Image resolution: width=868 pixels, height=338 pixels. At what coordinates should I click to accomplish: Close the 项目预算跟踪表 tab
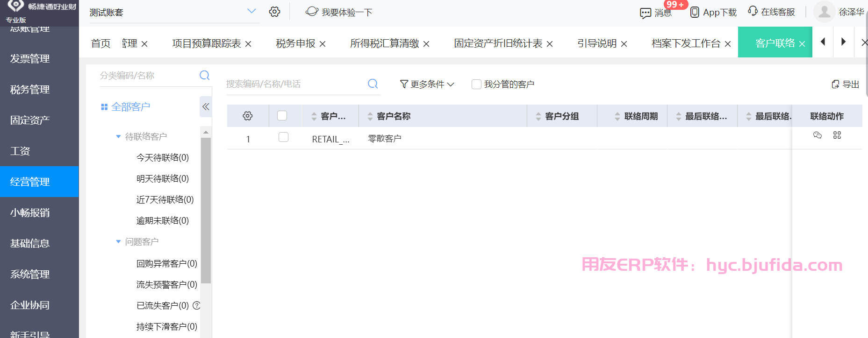click(248, 44)
